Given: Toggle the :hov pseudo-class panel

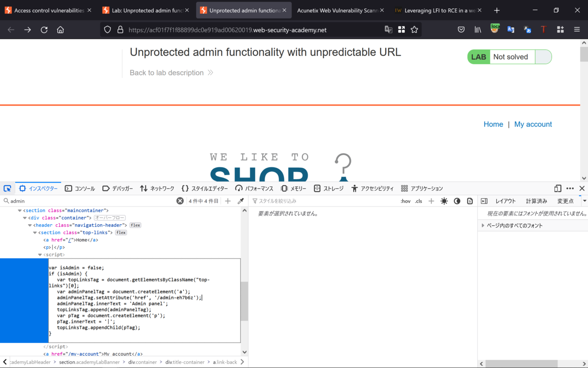Looking at the screenshot, I should pos(406,201).
